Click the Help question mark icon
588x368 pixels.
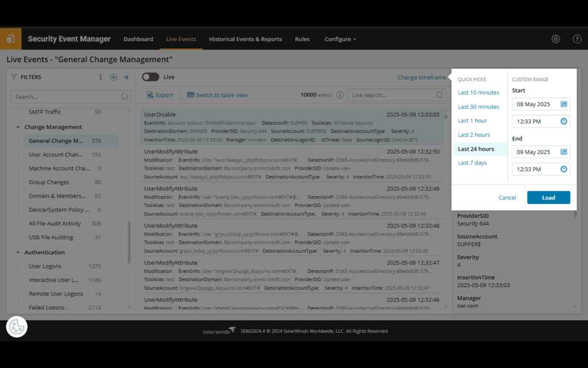(x=577, y=39)
